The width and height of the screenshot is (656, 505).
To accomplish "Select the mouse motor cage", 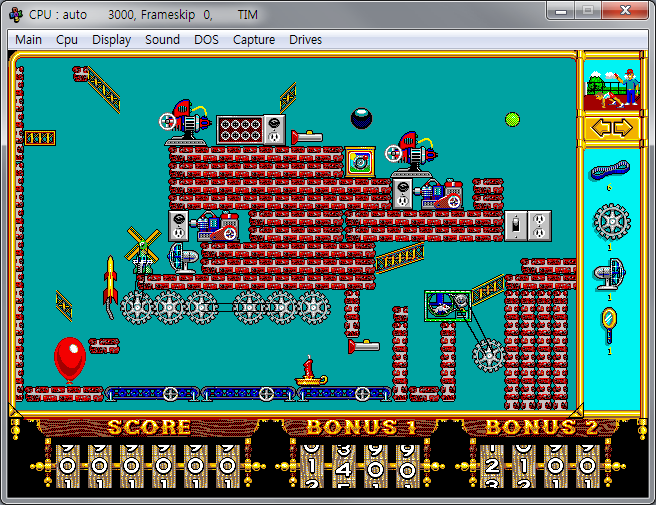I will pyautogui.click(x=448, y=306).
